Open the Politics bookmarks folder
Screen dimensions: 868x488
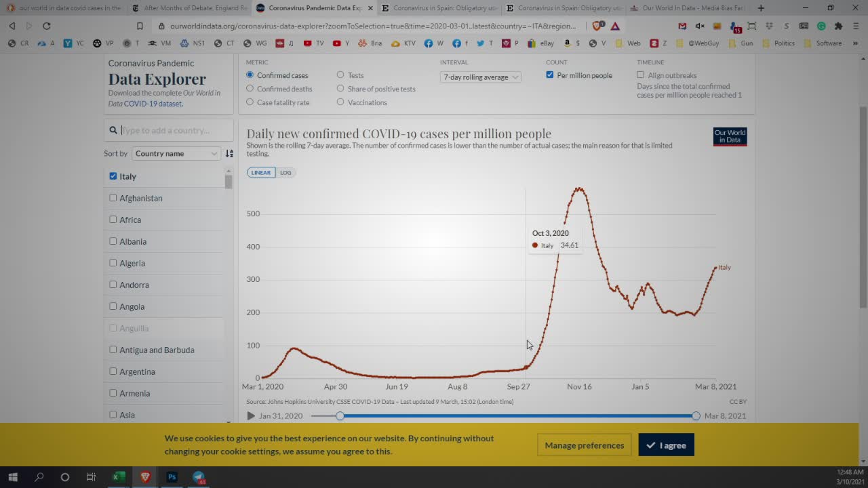(779, 43)
